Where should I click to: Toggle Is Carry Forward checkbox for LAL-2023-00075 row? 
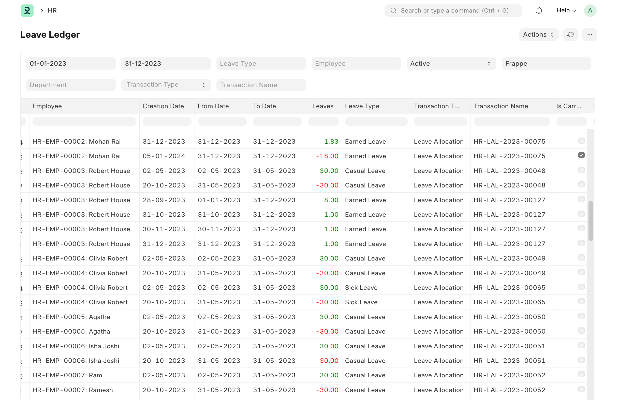pyautogui.click(x=581, y=156)
